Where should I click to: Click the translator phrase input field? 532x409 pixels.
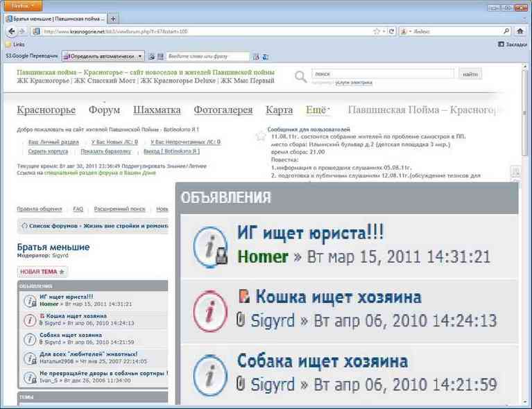(x=207, y=56)
